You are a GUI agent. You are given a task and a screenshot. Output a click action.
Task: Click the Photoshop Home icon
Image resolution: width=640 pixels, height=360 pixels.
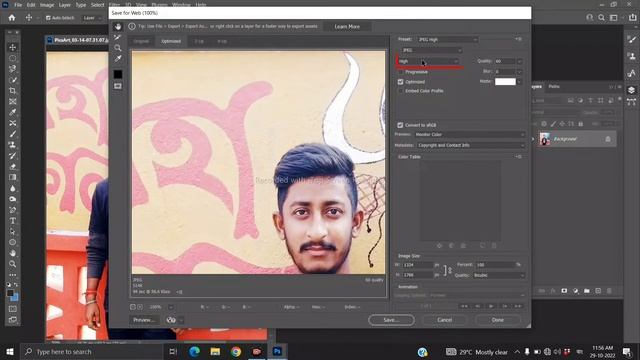(12, 18)
